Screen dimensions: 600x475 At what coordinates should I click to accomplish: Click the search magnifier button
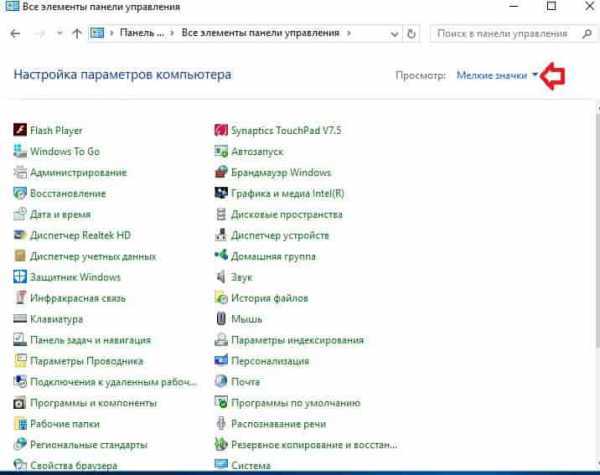pos(587,34)
